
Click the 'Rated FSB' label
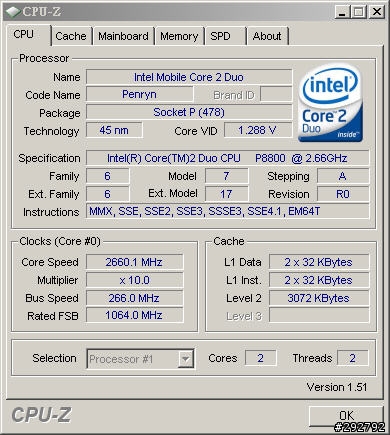click(53, 316)
